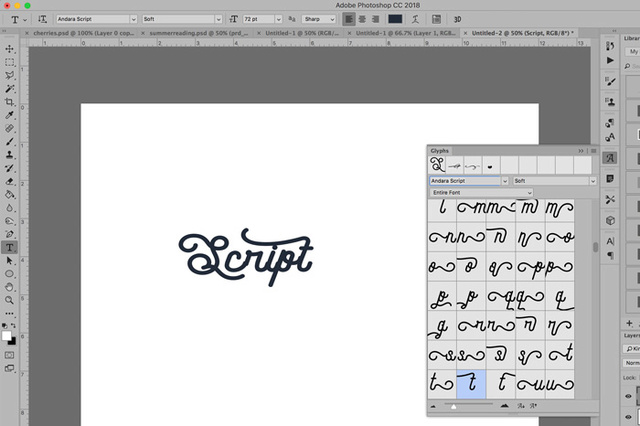Screen dimensions: 640x426
Task: Select the Crop tool
Action: point(9,102)
